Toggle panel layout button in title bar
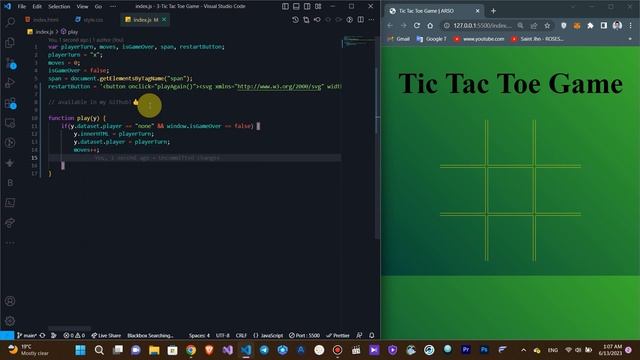640x360 pixels. (296, 7)
